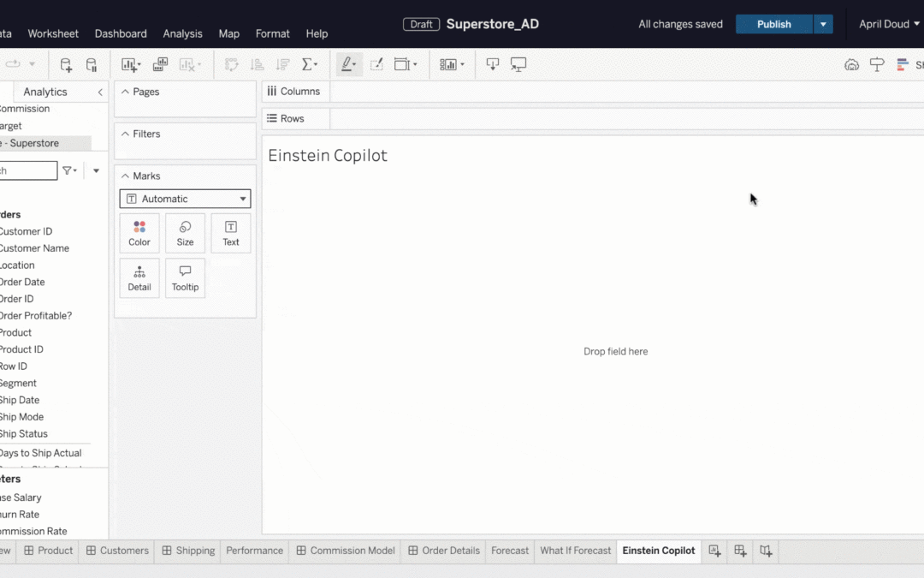The height and width of the screenshot is (578, 924).
Task: Open the Help menu
Action: 317,33
